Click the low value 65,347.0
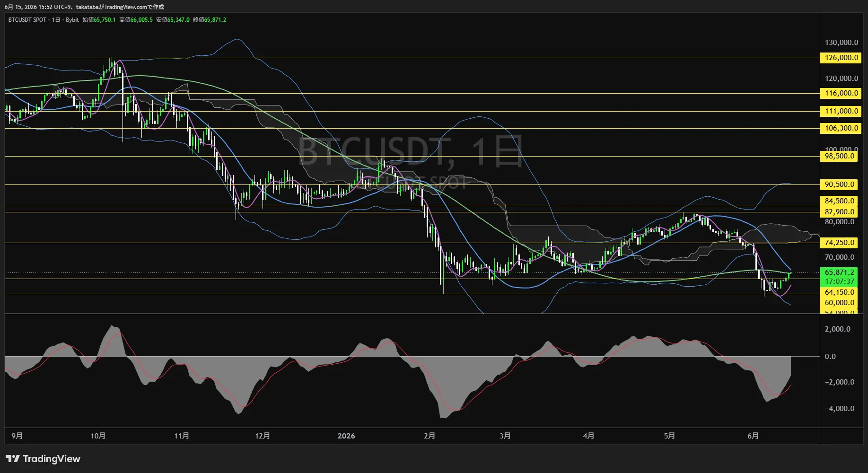 (178, 20)
